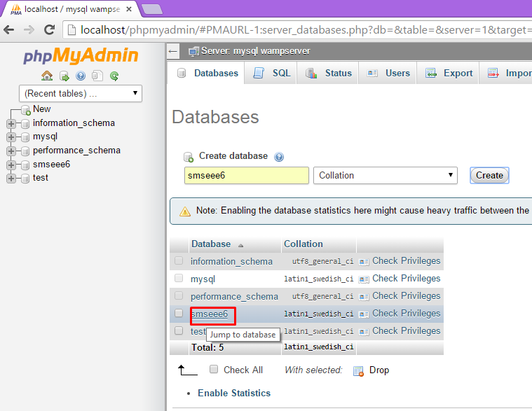Click the database name input field

tap(246, 175)
